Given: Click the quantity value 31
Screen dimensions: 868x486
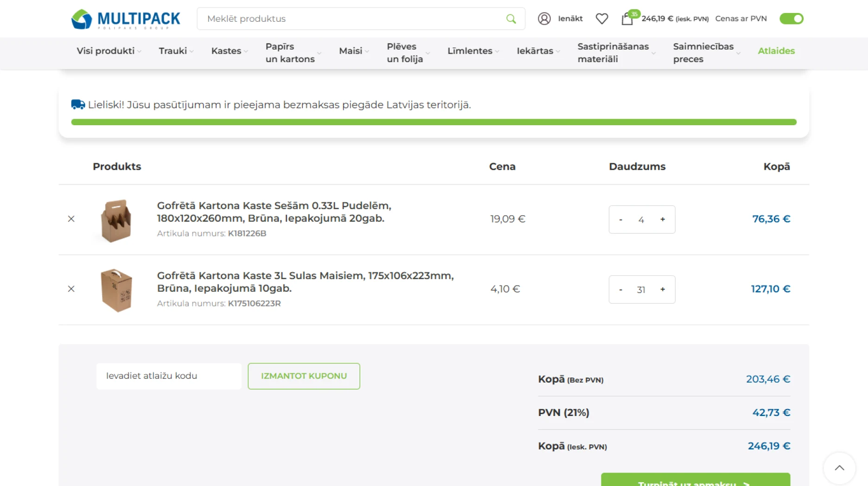Looking at the screenshot, I should 641,290.
